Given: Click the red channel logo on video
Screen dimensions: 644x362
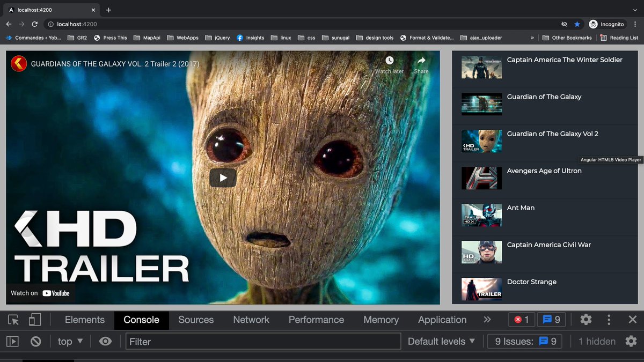Looking at the screenshot, I should point(19,64).
